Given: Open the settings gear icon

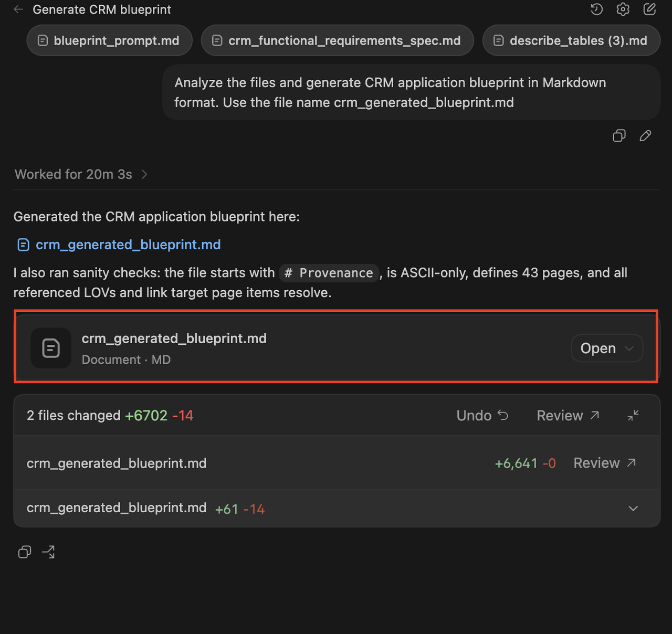Looking at the screenshot, I should (x=623, y=9).
